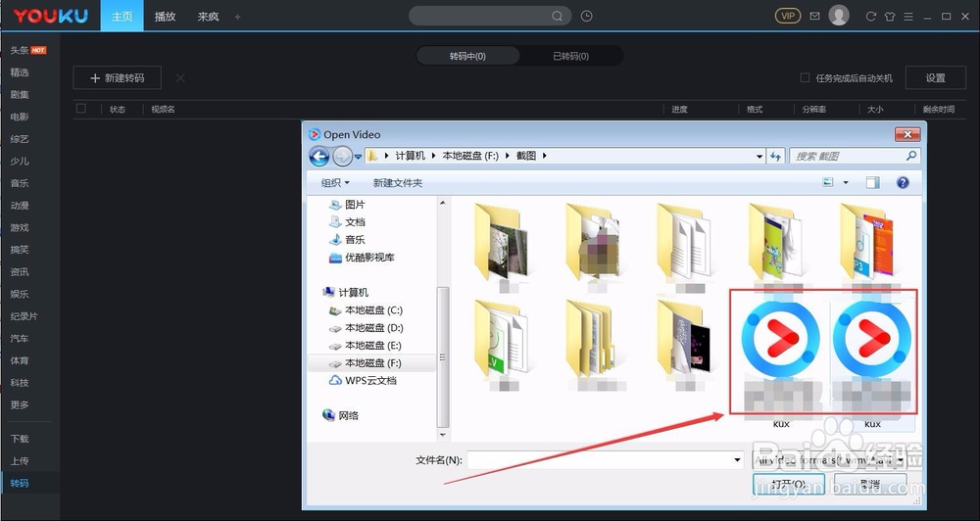Open the 组织 dropdown menu

[x=335, y=182]
